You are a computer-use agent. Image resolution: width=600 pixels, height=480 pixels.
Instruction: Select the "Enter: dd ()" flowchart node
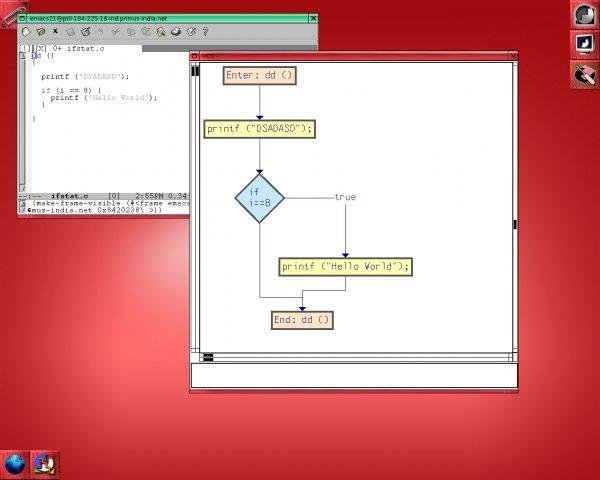260,75
